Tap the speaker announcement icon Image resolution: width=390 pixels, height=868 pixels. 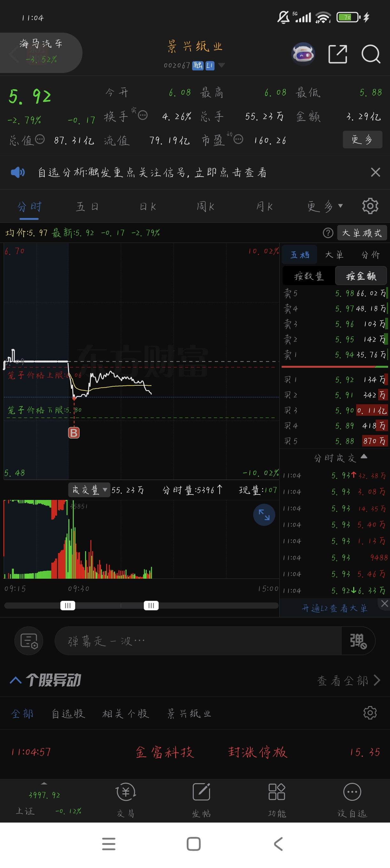point(18,172)
